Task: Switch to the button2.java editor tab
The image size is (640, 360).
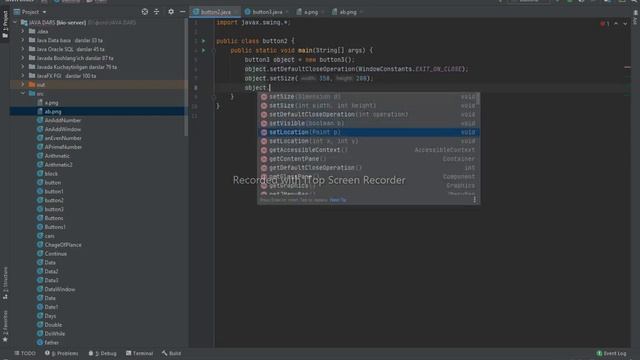Action: 215,12
